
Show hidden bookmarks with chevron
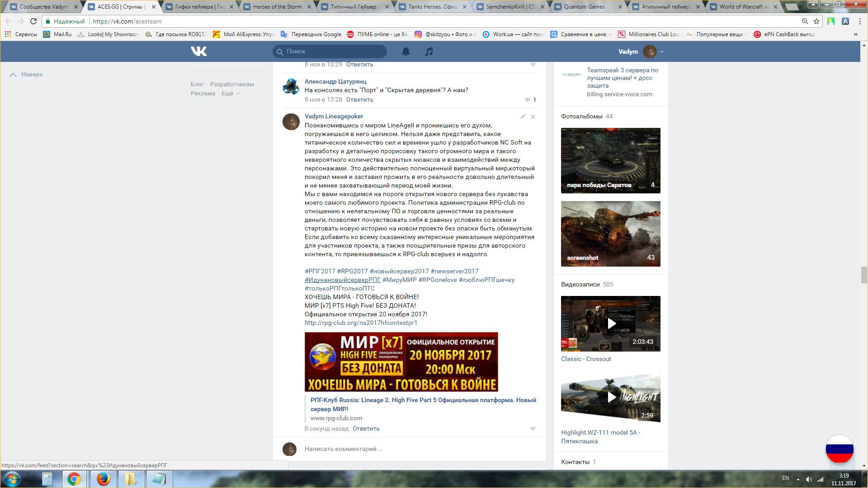pos(855,34)
